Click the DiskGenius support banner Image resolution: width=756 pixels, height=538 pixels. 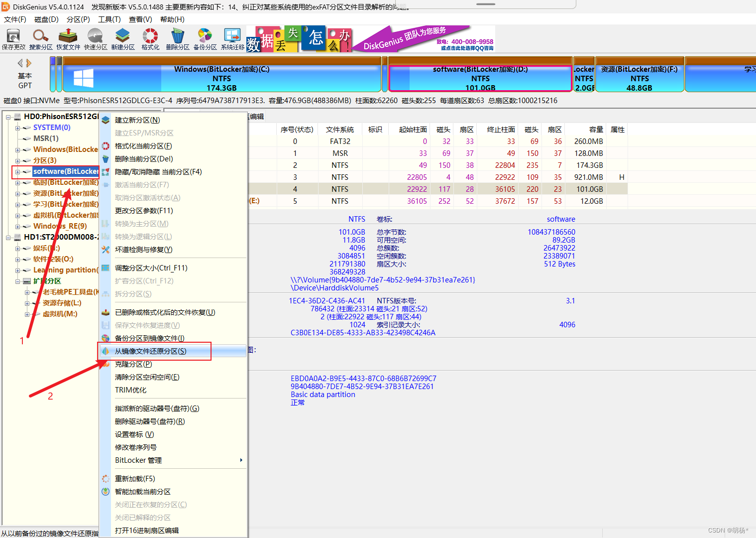click(371, 39)
